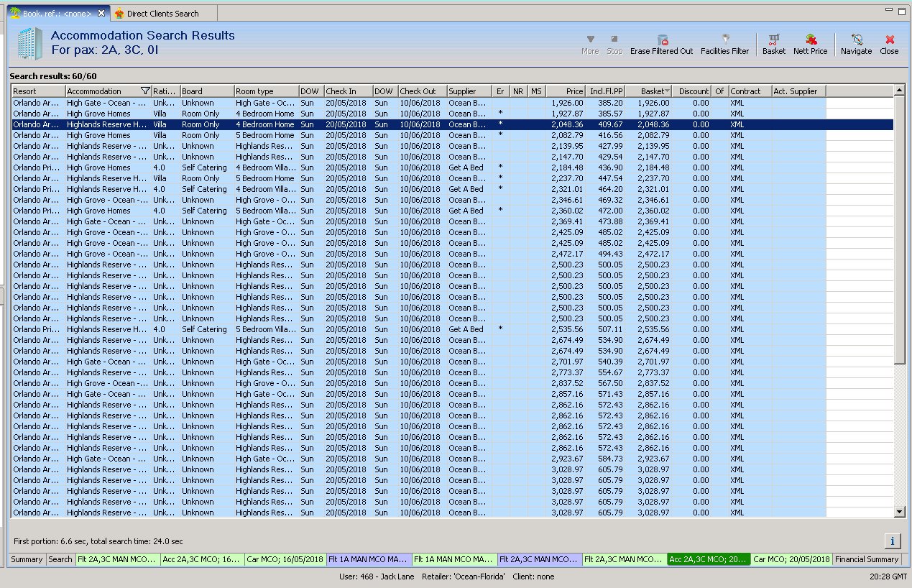Open the Accommodation column filter
Screen dimensions: 912x588
(x=145, y=91)
